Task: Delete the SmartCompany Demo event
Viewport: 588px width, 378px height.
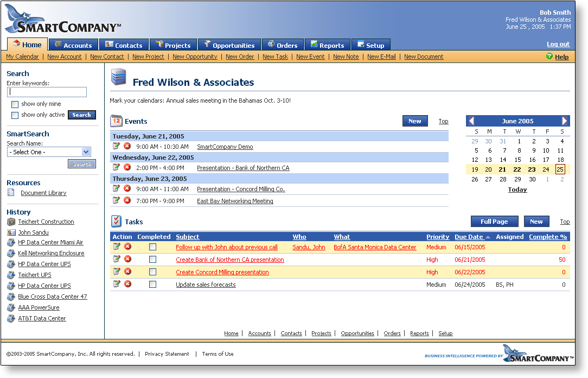Action: 127,146
